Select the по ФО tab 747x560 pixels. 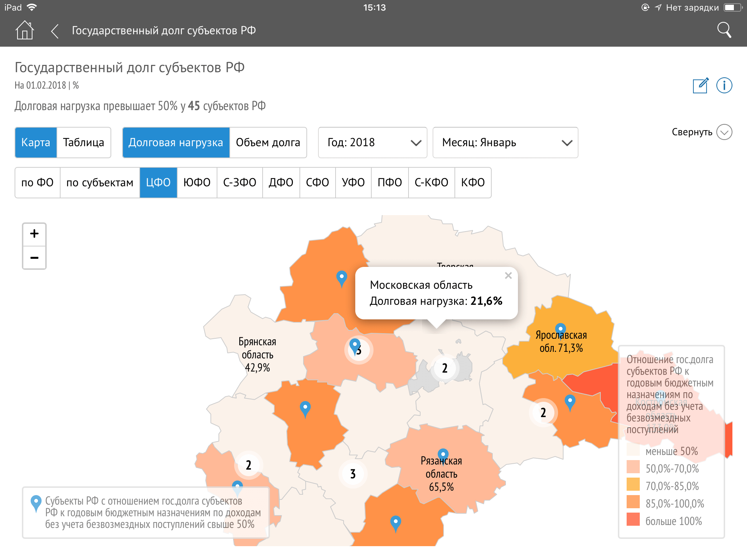pyautogui.click(x=38, y=183)
